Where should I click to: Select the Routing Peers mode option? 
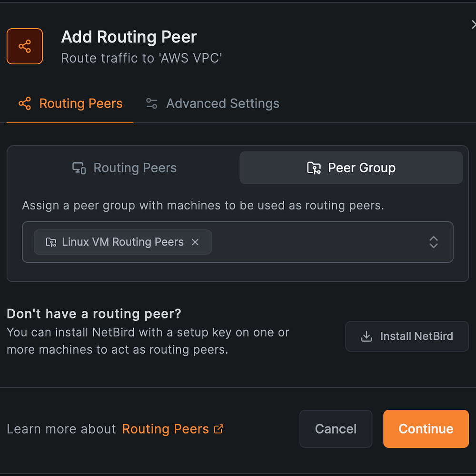pos(124,168)
